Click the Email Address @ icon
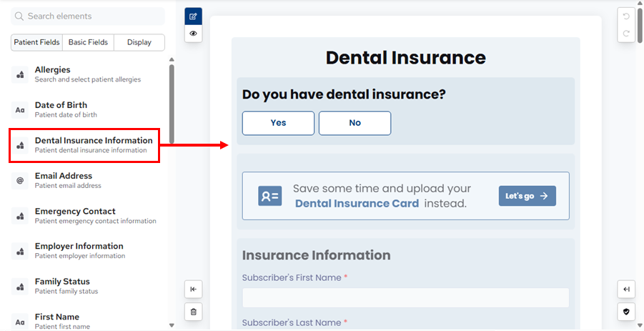 (x=21, y=181)
